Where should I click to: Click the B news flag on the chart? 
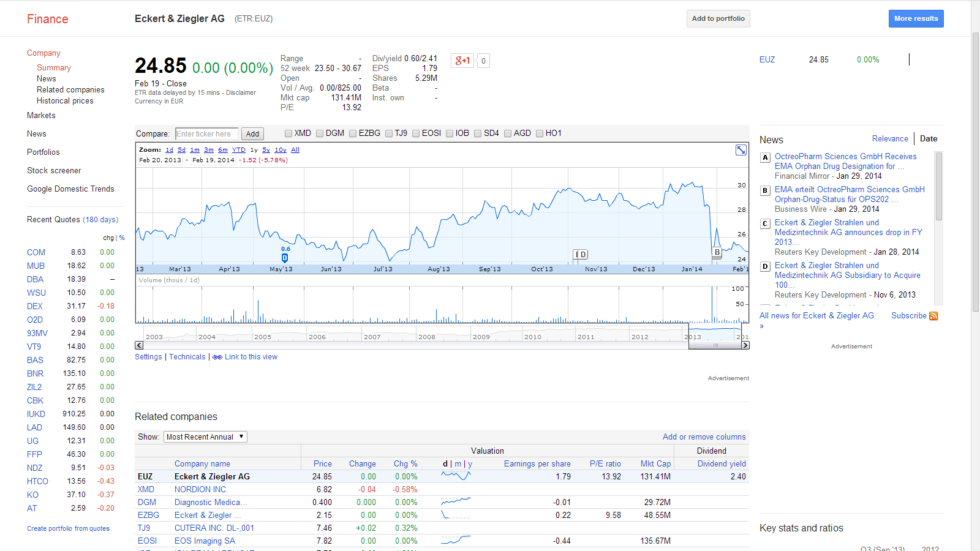click(x=717, y=252)
